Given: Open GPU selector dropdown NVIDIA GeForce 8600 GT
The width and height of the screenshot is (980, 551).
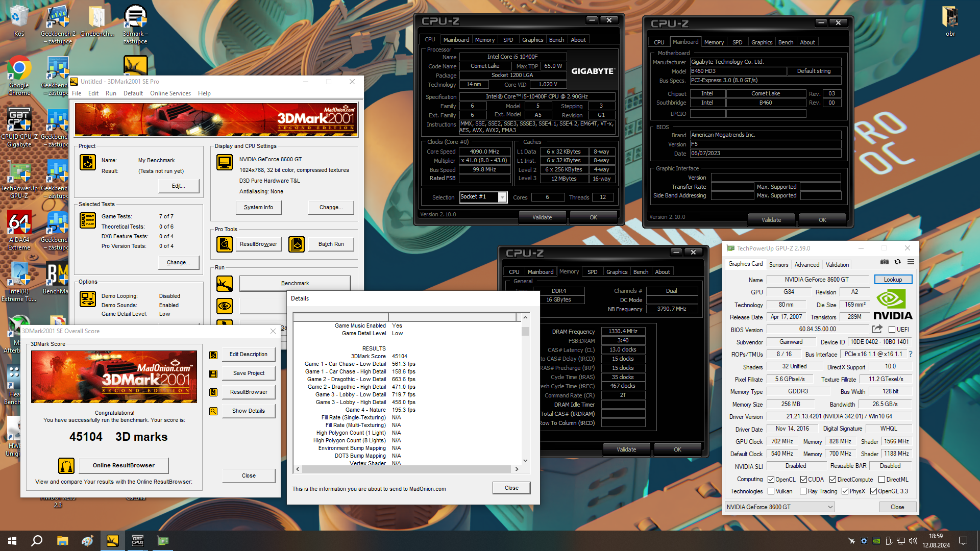Looking at the screenshot, I should click(780, 507).
